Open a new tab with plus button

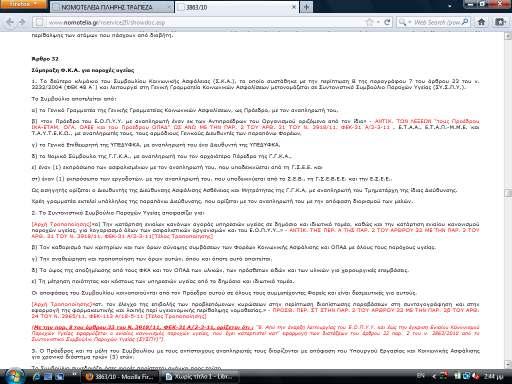click(306, 7)
